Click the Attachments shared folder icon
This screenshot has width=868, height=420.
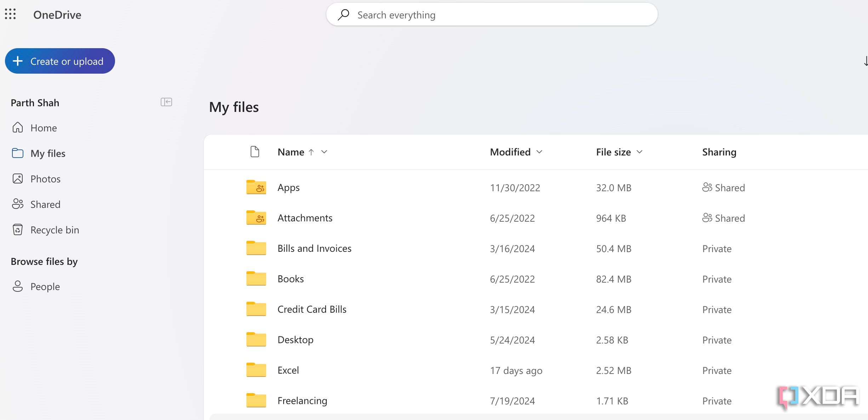pyautogui.click(x=256, y=217)
